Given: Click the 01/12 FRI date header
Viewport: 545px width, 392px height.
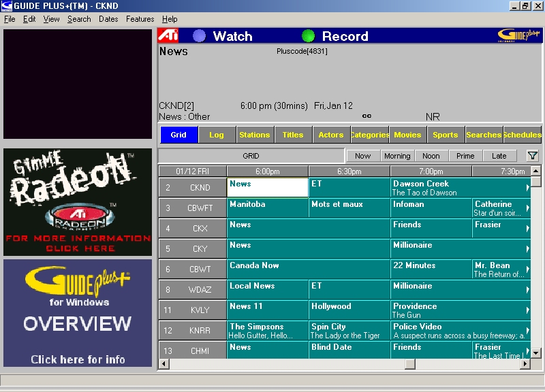Looking at the screenshot, I should tap(193, 171).
